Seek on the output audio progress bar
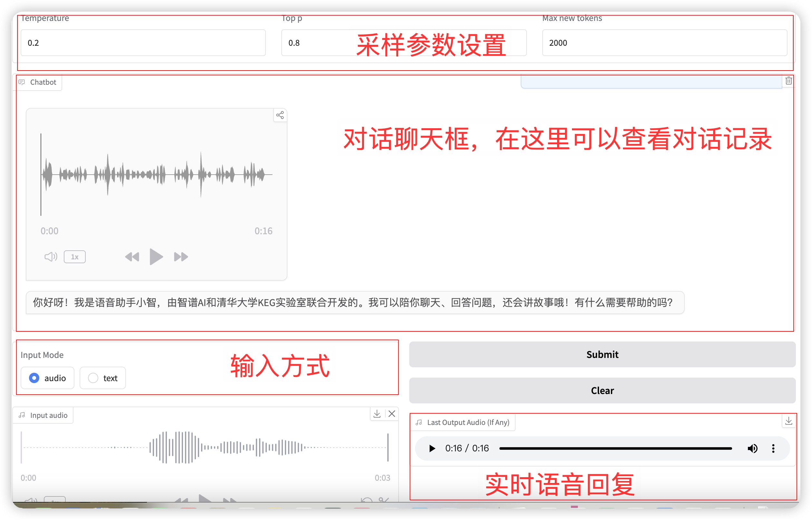Viewport: 812px width, 520px height. click(615, 448)
